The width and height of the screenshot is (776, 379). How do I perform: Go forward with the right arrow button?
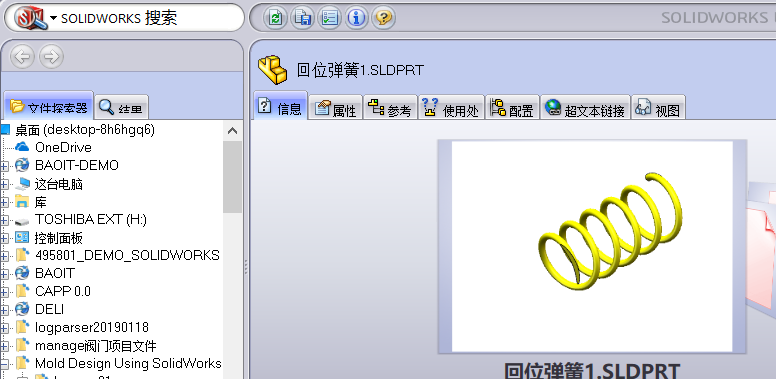pos(51,56)
